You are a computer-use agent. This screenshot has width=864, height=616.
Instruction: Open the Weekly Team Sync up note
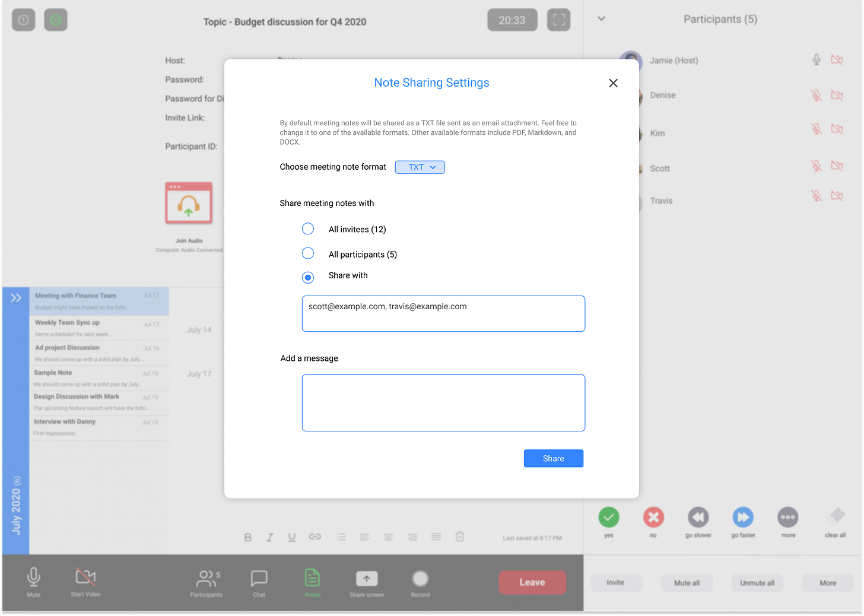point(99,328)
